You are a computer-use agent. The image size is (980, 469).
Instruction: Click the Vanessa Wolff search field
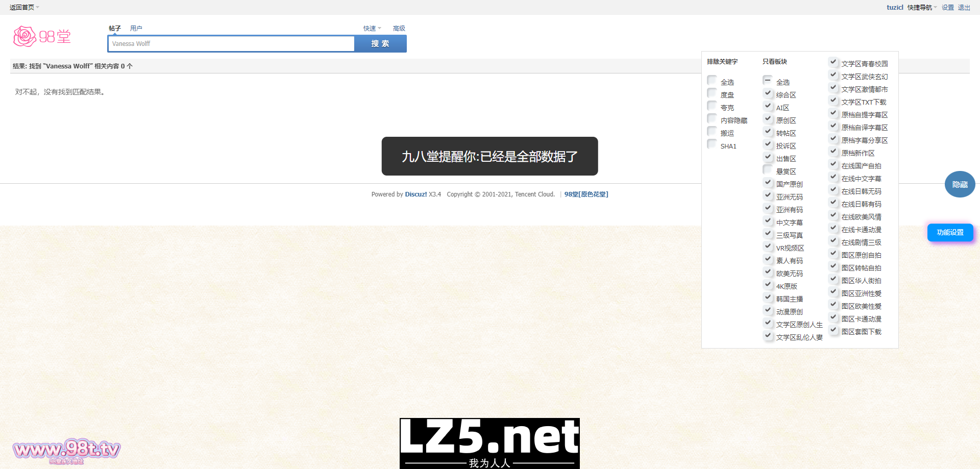pos(231,44)
